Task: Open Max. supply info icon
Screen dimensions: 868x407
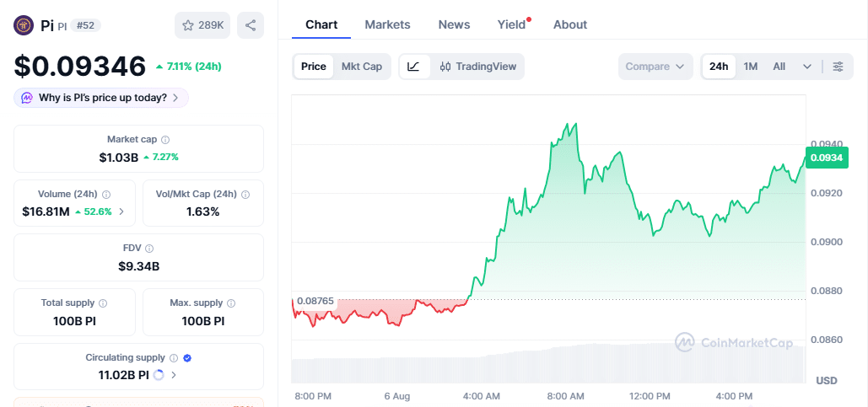Action: pyautogui.click(x=231, y=303)
